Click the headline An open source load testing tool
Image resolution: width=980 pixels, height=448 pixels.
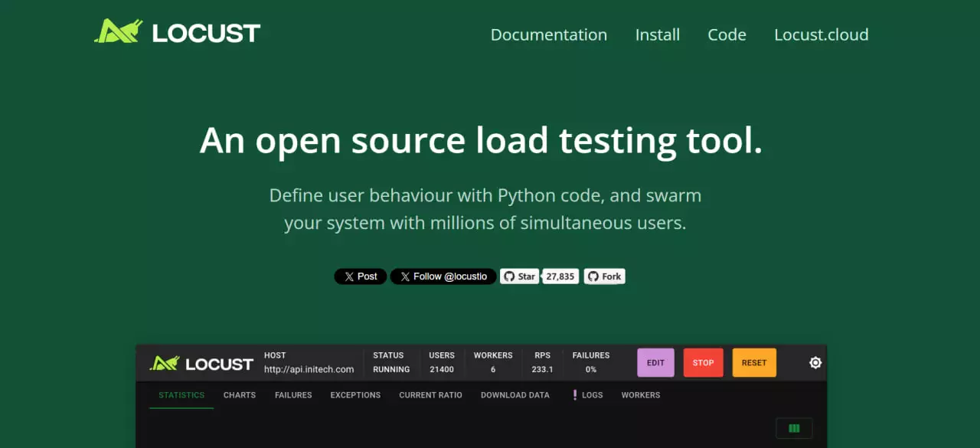[x=481, y=141]
